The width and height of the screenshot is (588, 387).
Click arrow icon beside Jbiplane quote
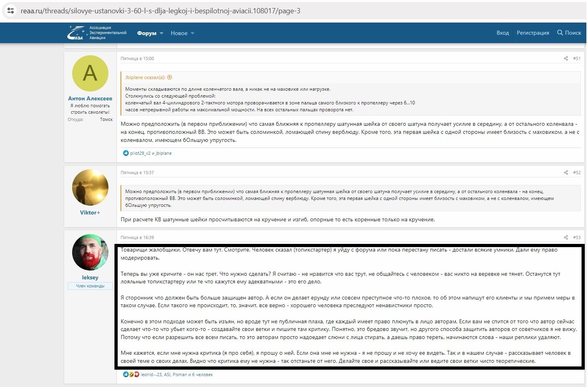pyautogui.click(x=170, y=77)
